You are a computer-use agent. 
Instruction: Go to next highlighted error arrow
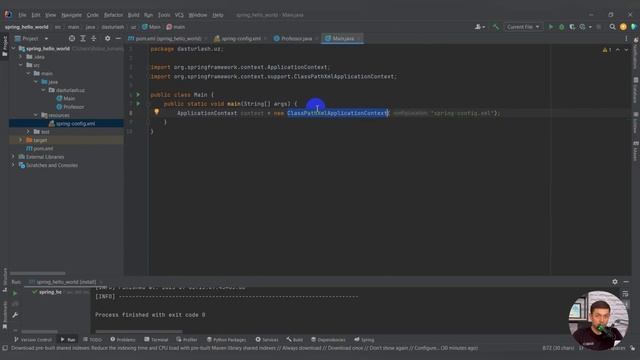click(x=626, y=50)
